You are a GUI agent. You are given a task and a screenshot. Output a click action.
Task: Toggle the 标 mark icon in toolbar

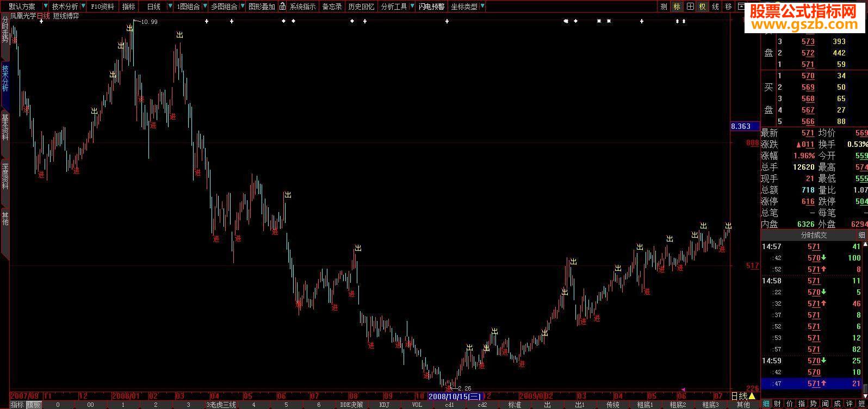[677, 7]
